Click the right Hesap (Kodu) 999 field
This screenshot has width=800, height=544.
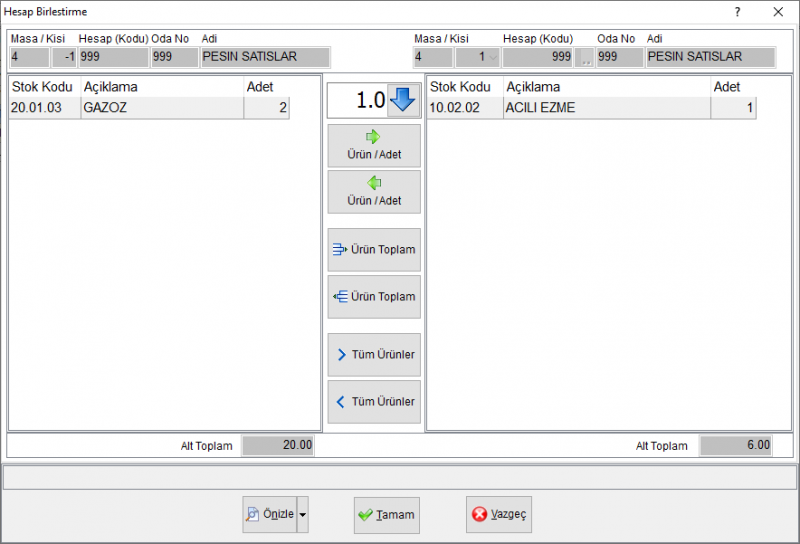pos(538,57)
